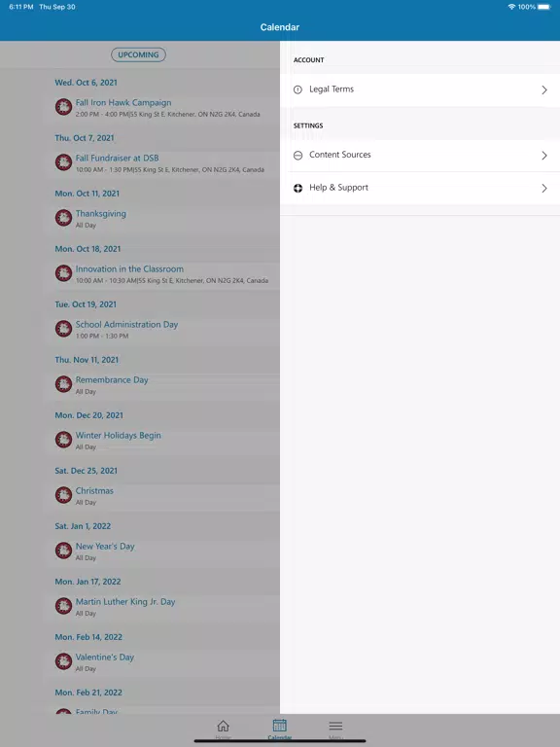Tap the school logo beside Christmas
The height and width of the screenshot is (747, 560).
63,495
